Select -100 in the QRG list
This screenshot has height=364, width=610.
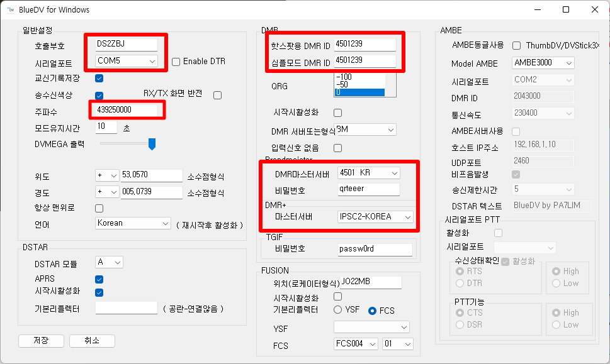360,77
